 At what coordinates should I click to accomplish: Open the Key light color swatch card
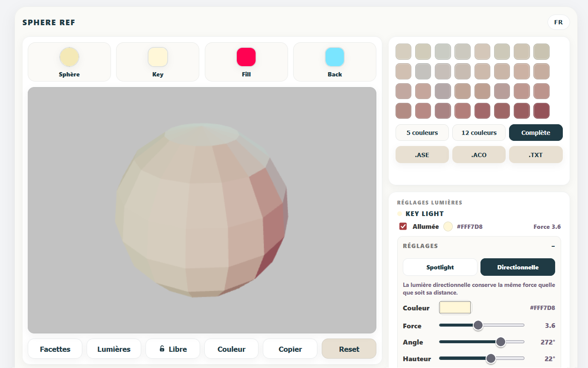tap(157, 62)
